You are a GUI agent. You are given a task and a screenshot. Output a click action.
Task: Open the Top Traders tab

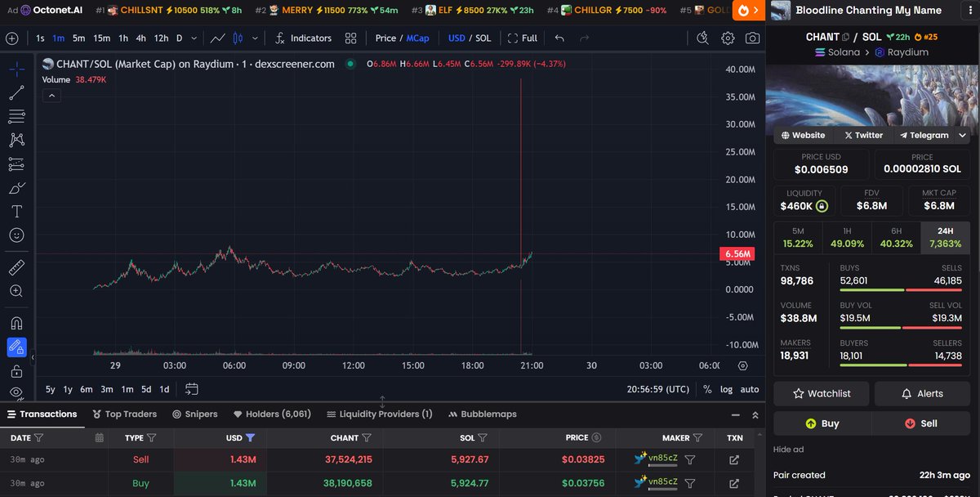pos(125,414)
